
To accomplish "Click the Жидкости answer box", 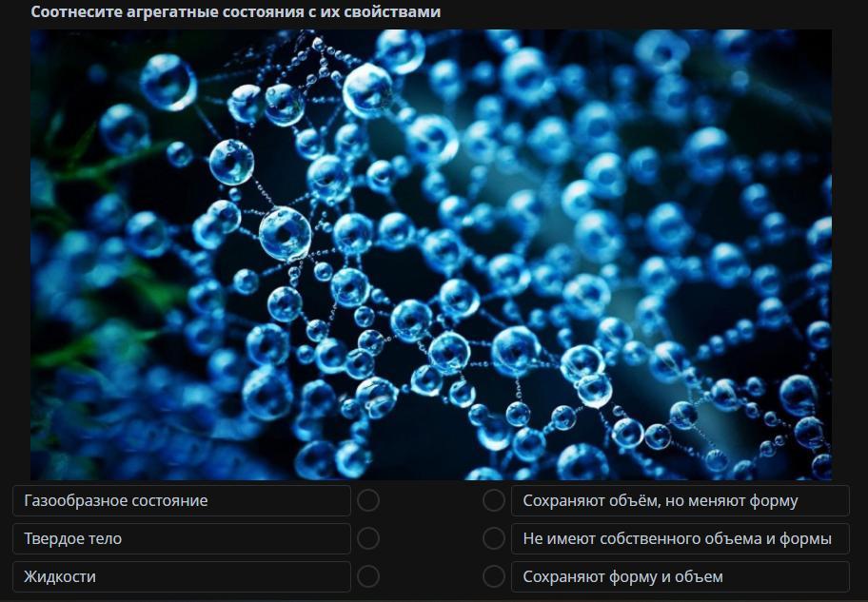I will click(x=182, y=576).
